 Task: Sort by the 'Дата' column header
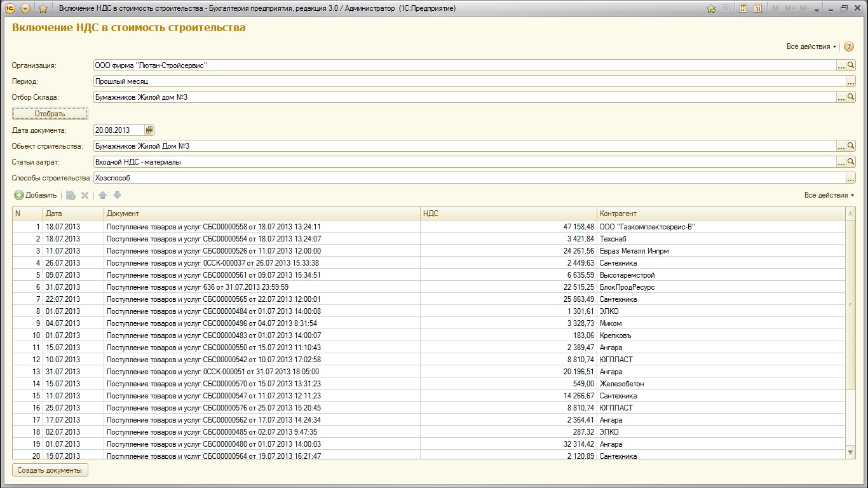[x=73, y=213]
